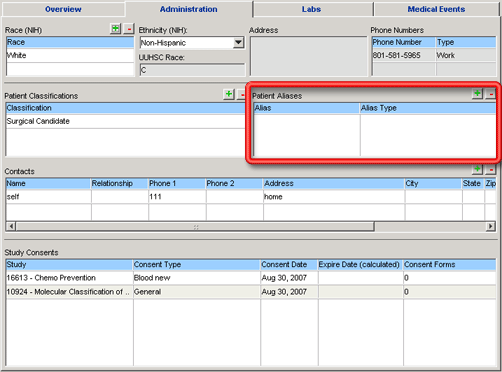This screenshot has height=372, width=502.
Task: Select study 16613 - Chemo Prevention row
Action: click(x=251, y=278)
